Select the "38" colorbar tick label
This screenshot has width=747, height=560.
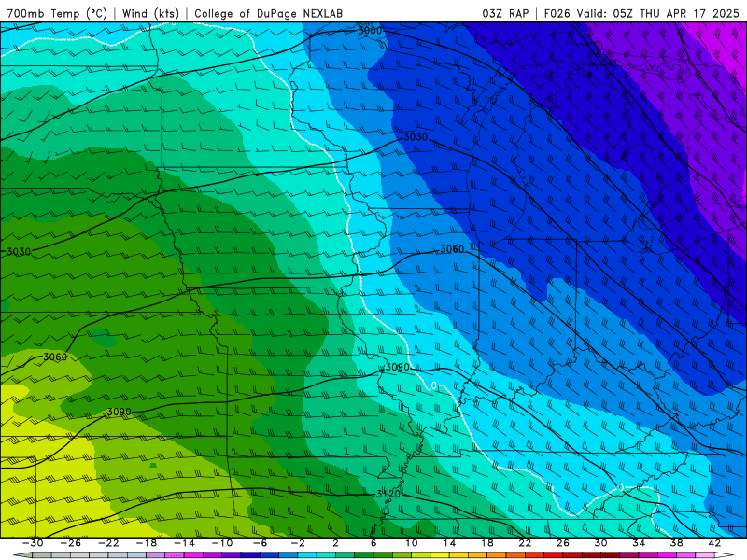pyautogui.click(x=676, y=543)
